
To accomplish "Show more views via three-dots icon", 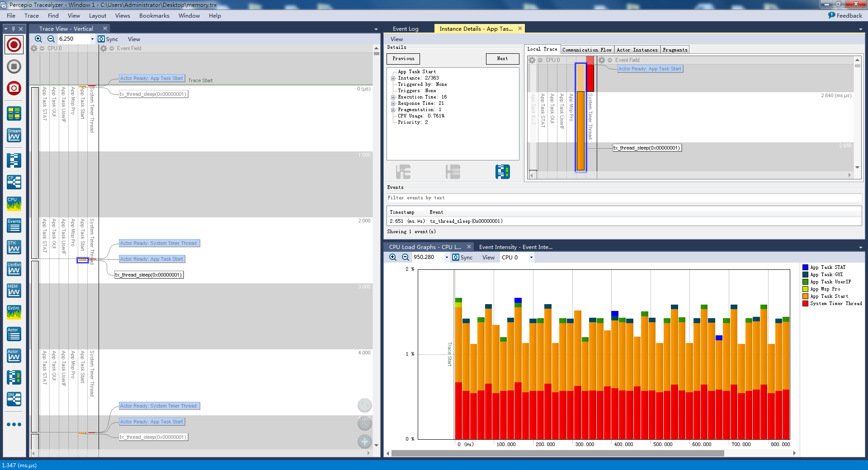I will (14, 424).
